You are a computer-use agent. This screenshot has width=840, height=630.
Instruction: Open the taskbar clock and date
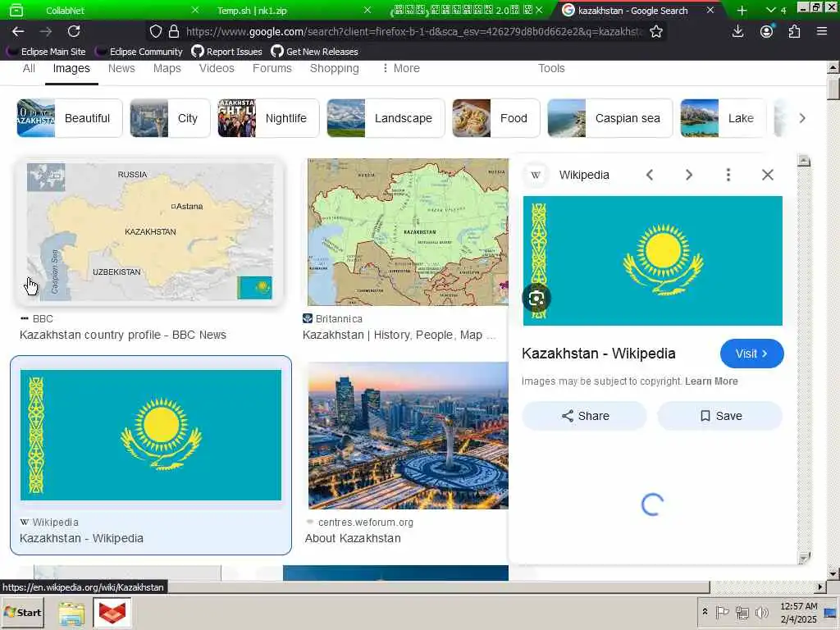pos(798,612)
